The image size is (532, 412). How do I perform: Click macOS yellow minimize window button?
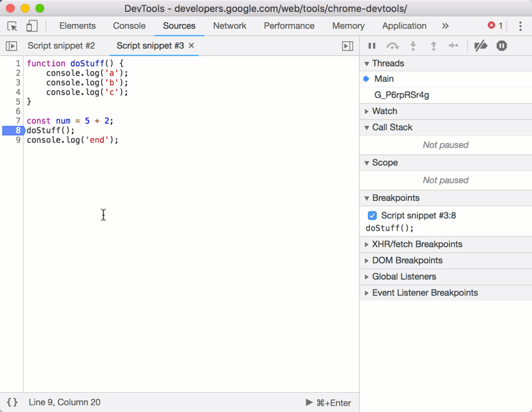pos(25,8)
